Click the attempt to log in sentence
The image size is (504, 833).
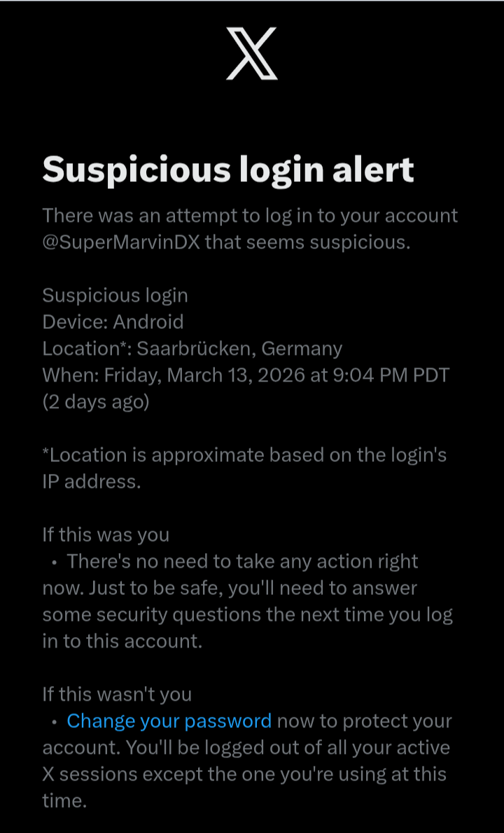[x=250, y=215]
